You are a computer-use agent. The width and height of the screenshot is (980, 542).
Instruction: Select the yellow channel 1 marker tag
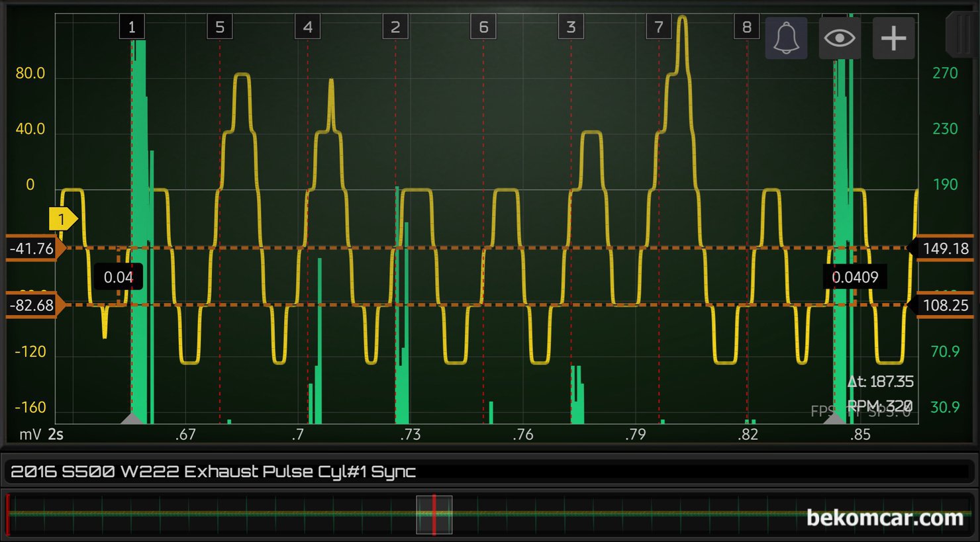click(62, 219)
